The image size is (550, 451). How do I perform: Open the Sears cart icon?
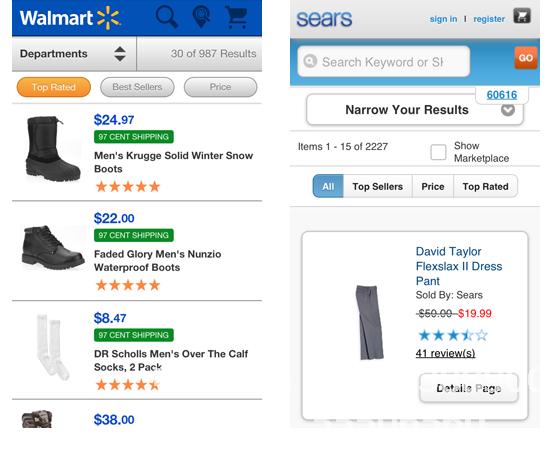[x=522, y=16]
